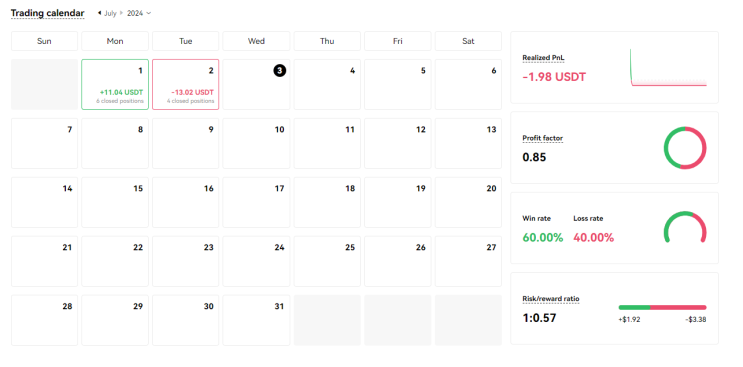Click the 0.85 profit factor value
This screenshot has height=367, width=743.
pyautogui.click(x=534, y=157)
